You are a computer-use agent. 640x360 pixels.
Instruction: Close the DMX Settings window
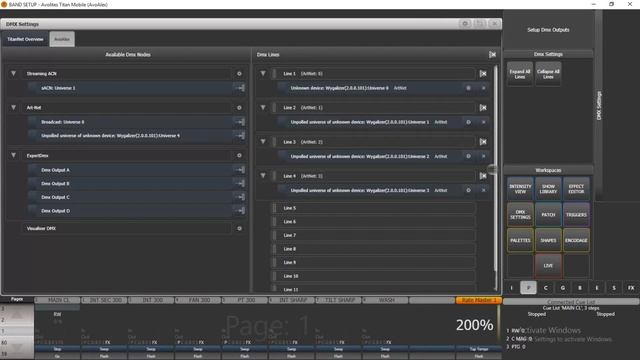[495, 24]
